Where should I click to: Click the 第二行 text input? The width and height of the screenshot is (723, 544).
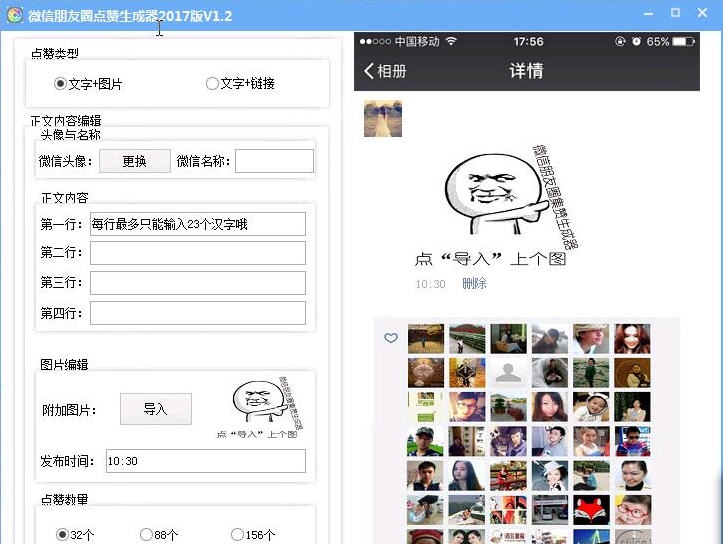(x=198, y=253)
